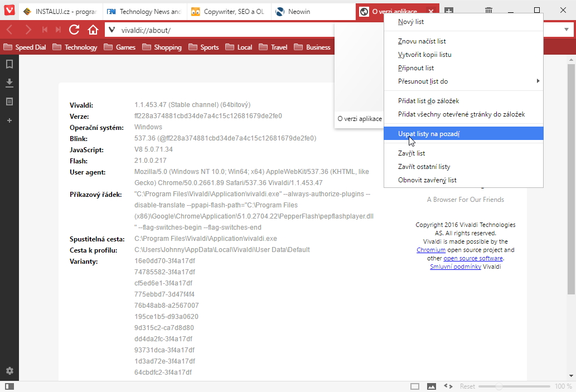
Task: Open the Vivaldi main menu icon
Action: click(x=9, y=10)
